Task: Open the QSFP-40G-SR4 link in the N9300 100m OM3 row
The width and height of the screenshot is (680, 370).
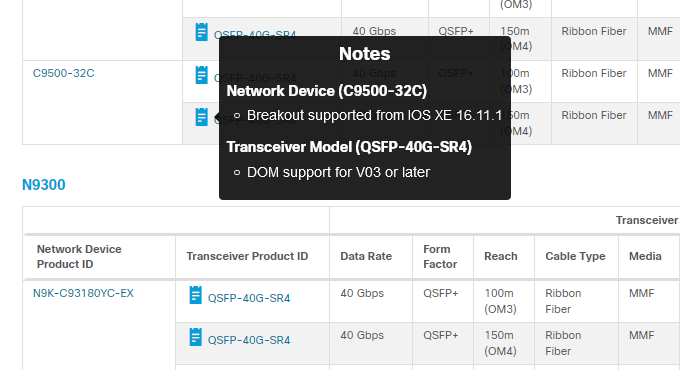Action: coord(249,298)
